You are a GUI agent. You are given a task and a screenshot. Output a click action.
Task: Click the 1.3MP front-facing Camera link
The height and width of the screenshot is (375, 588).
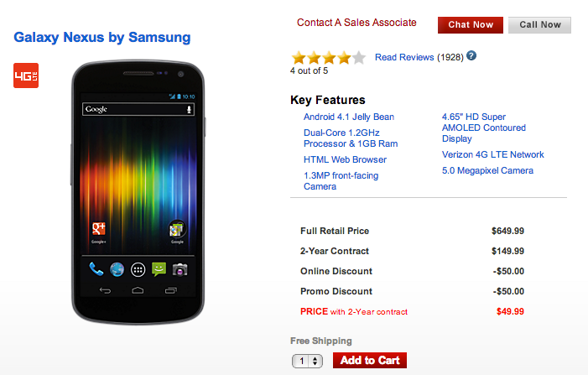pos(341,180)
